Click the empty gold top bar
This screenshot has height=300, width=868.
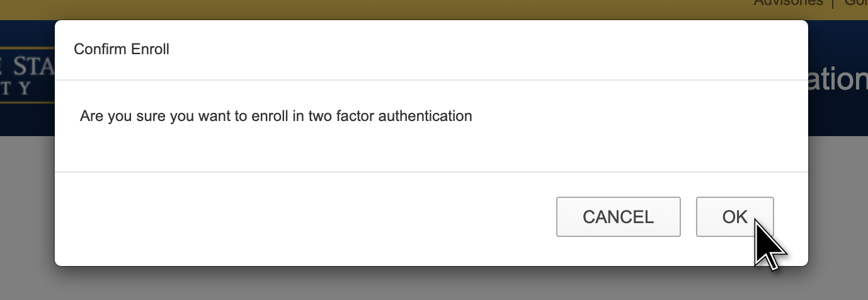pyautogui.click(x=378, y=9)
